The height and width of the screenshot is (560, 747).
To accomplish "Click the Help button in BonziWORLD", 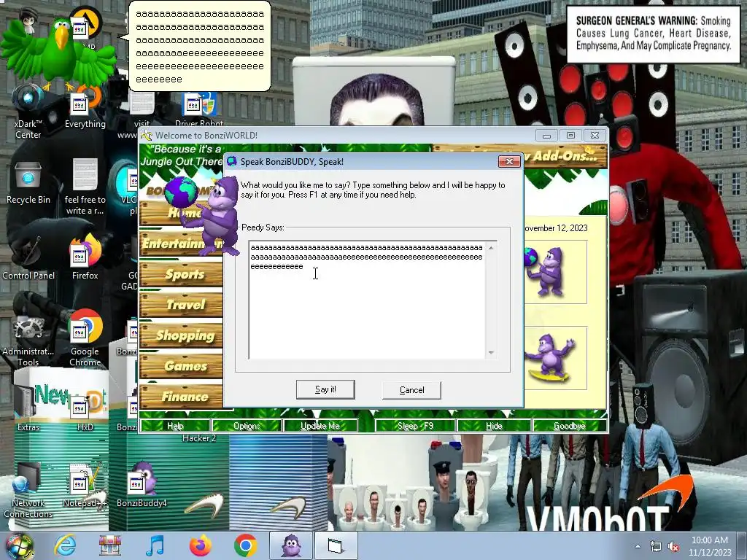I will tap(175, 425).
